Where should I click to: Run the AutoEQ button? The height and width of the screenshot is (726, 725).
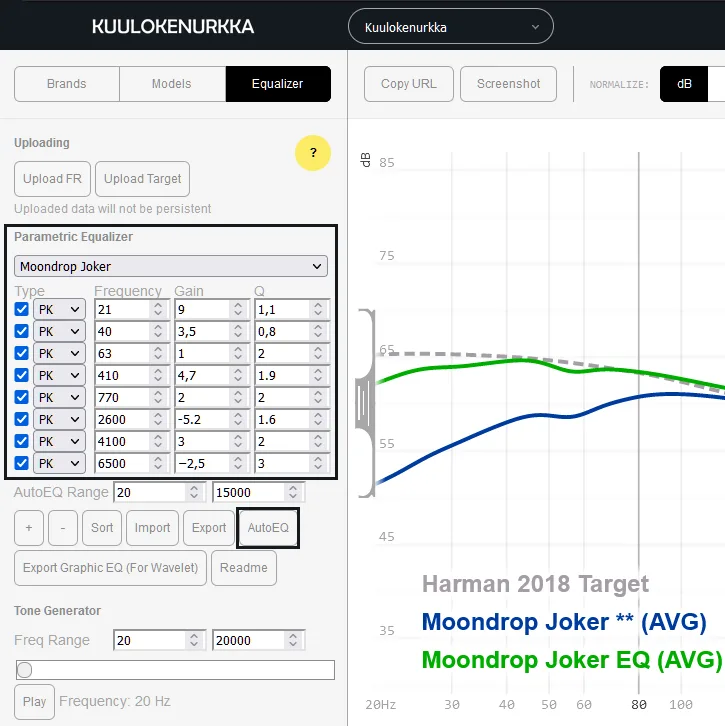pos(268,528)
